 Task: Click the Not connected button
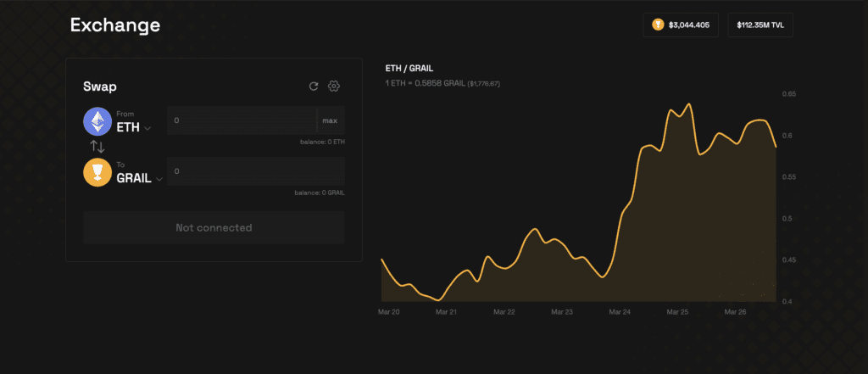(214, 228)
